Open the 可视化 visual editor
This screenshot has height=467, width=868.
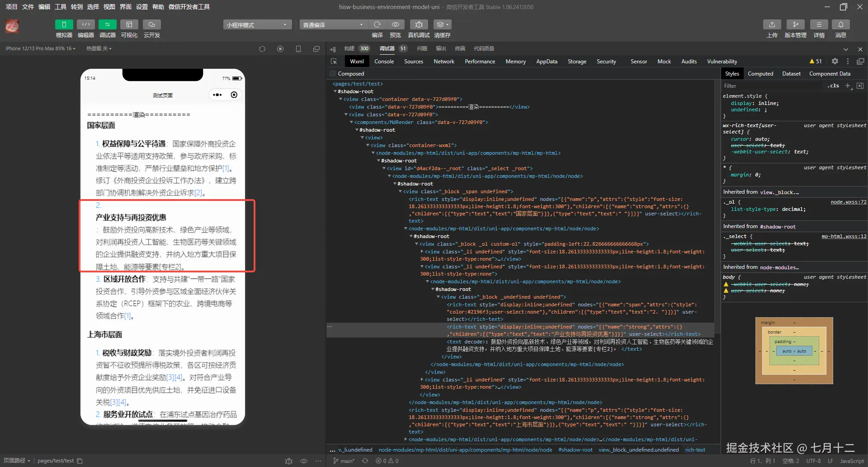coord(129,24)
